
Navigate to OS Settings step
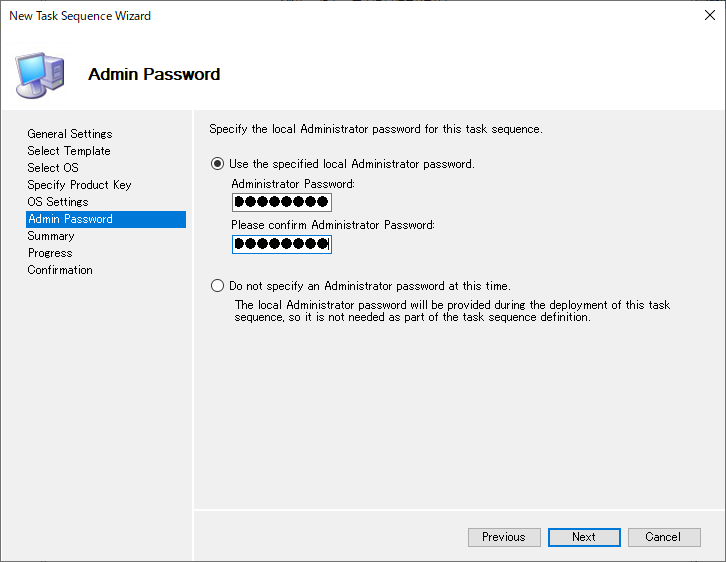[58, 202]
